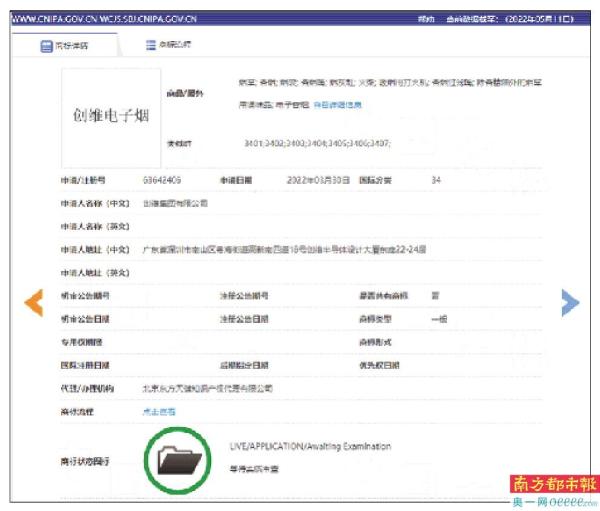Click the 创维电子烟 trademark image
Image resolution: width=600 pixels, height=511 pixels.
point(111,117)
